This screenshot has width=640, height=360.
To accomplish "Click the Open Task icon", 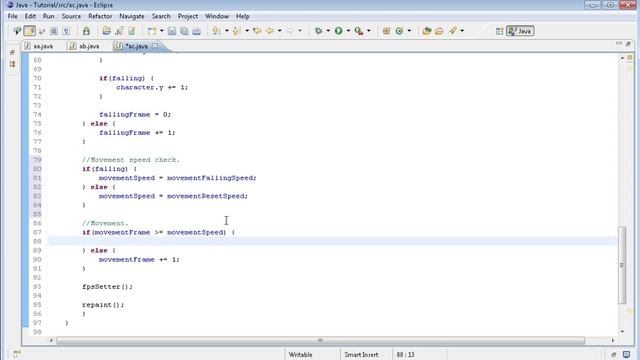I will pyautogui.click(x=439, y=31).
